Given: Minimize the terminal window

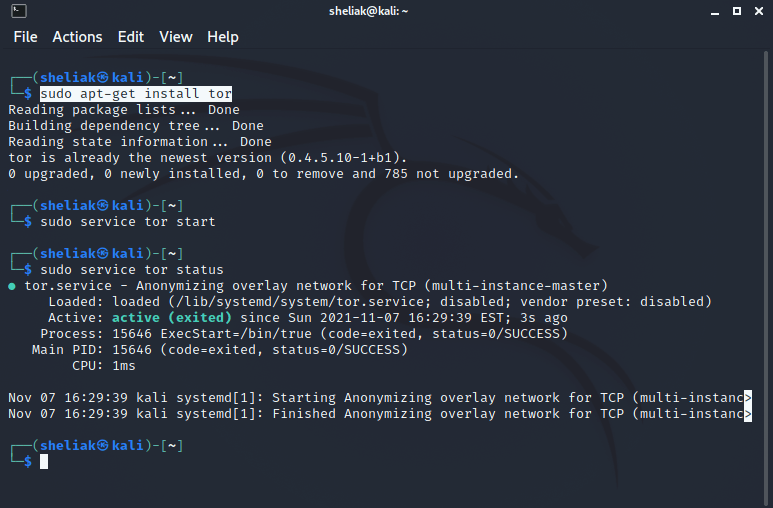Looking at the screenshot, I should point(715,11).
